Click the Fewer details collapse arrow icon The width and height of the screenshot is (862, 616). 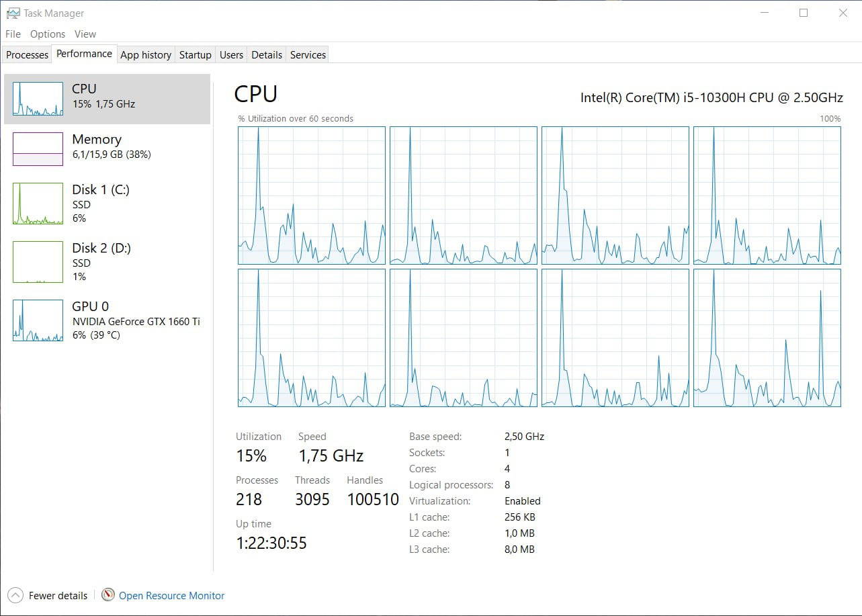click(15, 595)
